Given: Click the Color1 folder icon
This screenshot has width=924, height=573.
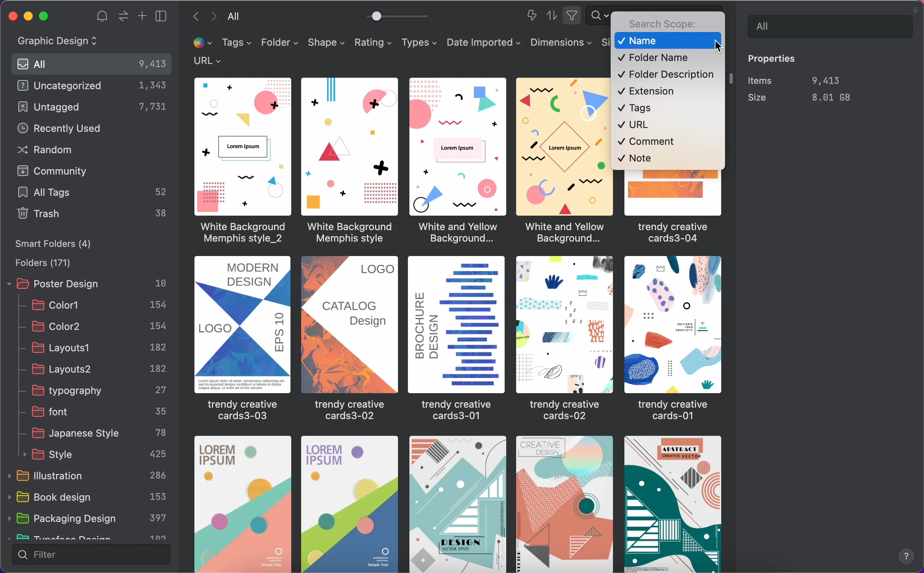Looking at the screenshot, I should [x=38, y=305].
